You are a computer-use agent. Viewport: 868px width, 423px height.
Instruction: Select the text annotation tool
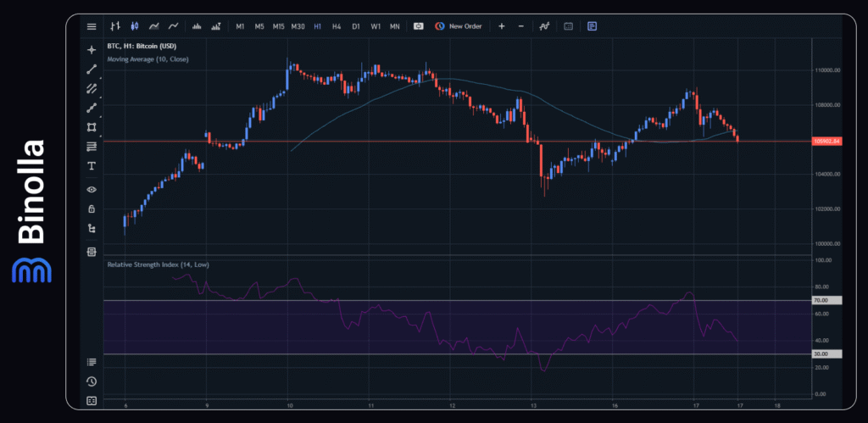[92, 165]
